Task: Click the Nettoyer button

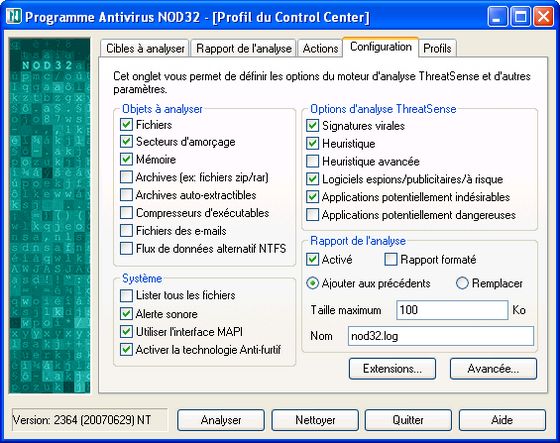Action: tap(315, 420)
